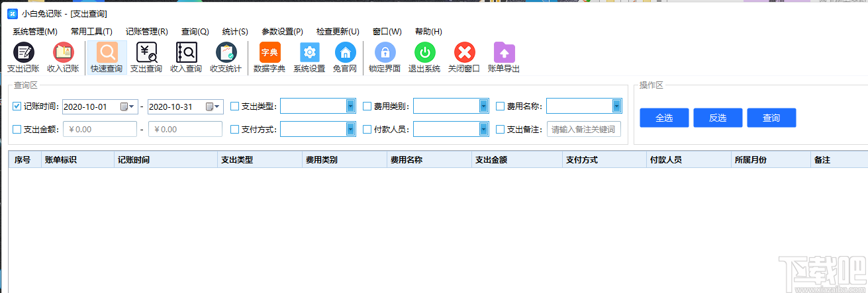Open the 系统管理(M) menu
Image resolution: width=868 pixels, height=293 pixels.
35,32
